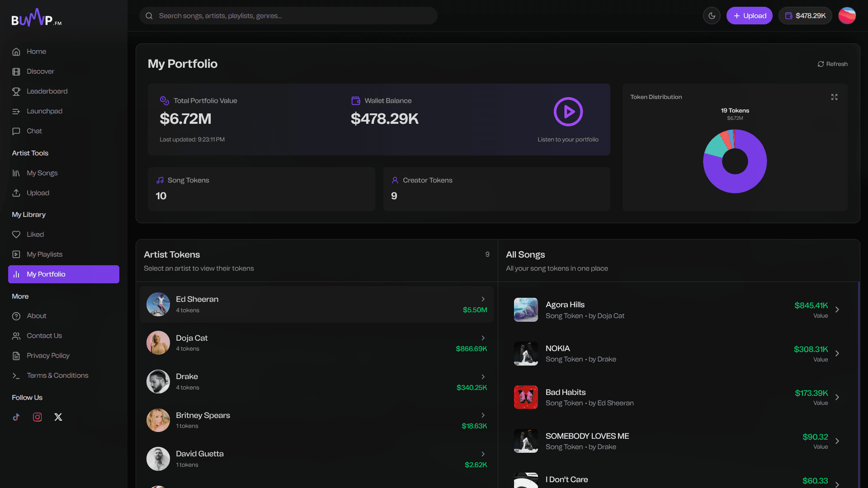Image resolution: width=868 pixels, height=488 pixels.
Task: Switch to My Playlists in the sidebar
Action: (44, 254)
